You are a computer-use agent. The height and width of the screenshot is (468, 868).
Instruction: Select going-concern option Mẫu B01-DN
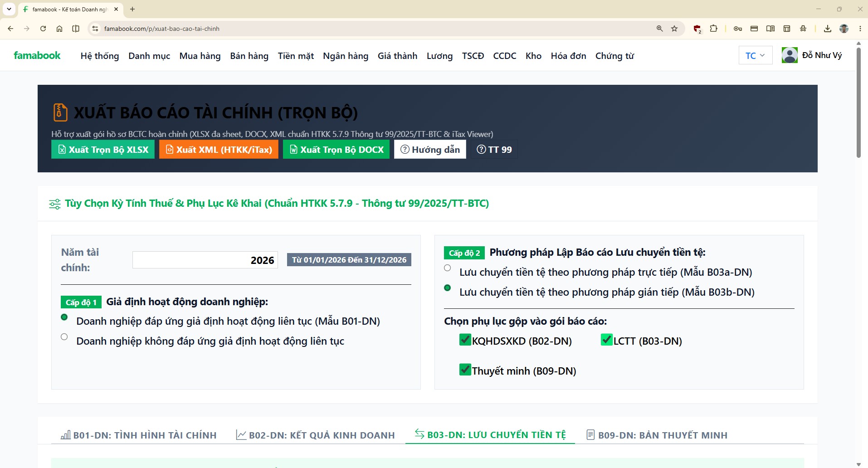pyautogui.click(x=64, y=317)
